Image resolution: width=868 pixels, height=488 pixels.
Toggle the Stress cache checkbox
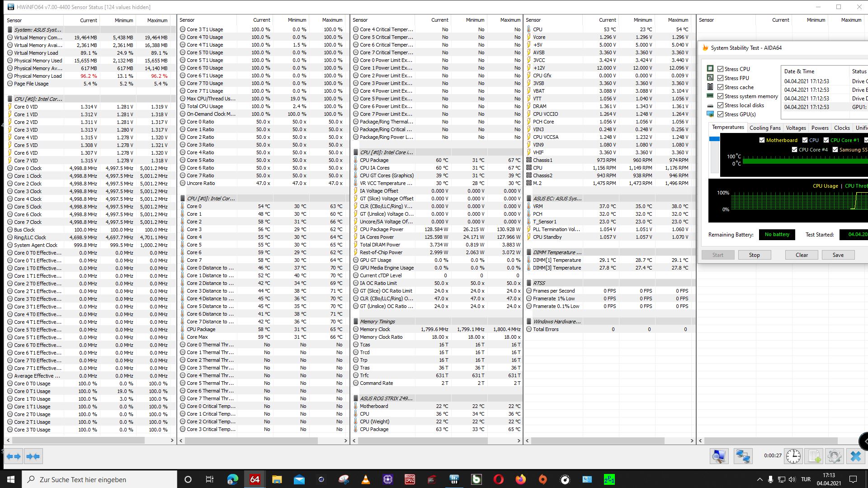click(721, 87)
